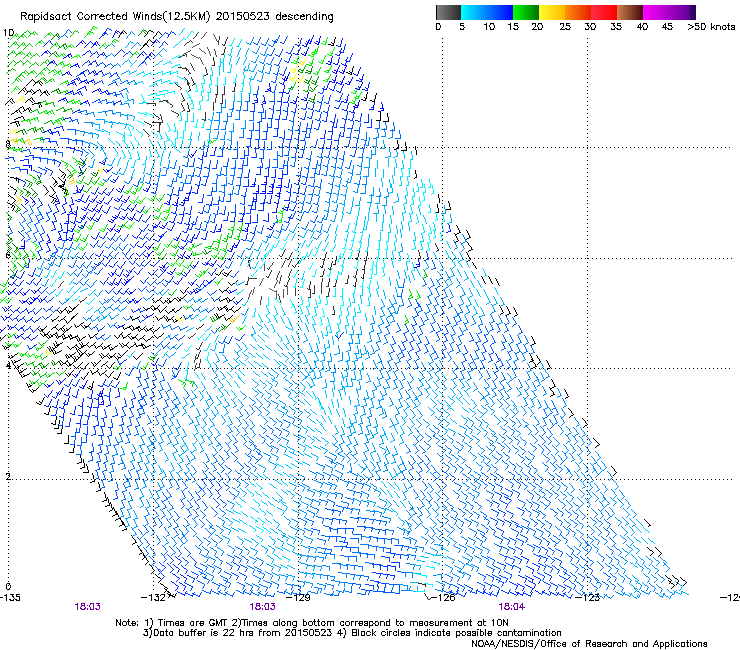Click the latitude label '6'
Viewport: 740px width, 650px height.
tap(8, 255)
